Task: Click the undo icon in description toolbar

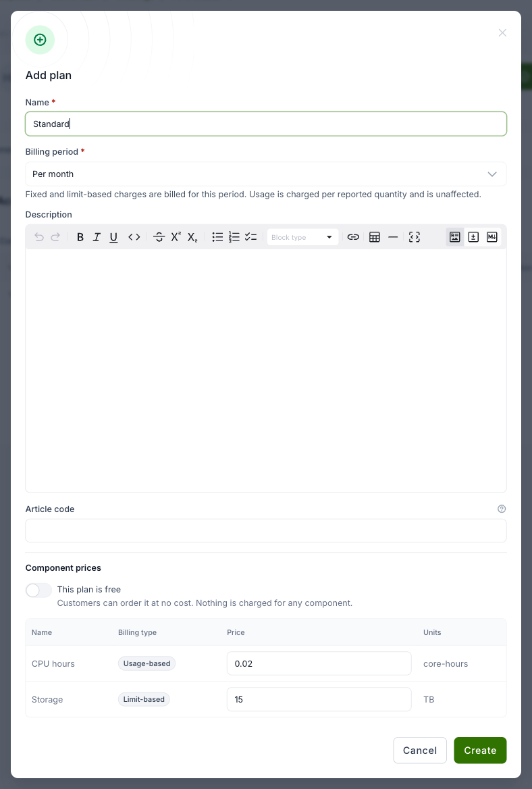Action: [x=38, y=237]
